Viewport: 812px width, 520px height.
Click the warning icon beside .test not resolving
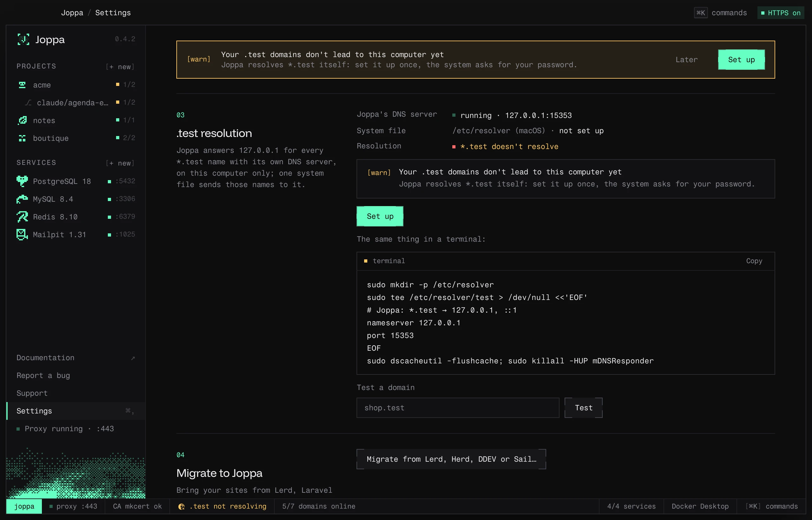pos(181,506)
